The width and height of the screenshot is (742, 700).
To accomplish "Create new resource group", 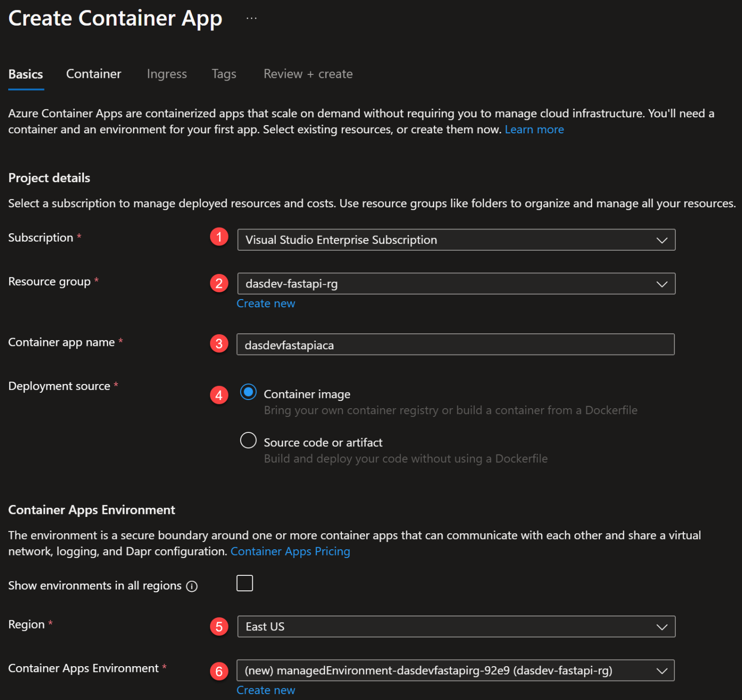I will 266,303.
